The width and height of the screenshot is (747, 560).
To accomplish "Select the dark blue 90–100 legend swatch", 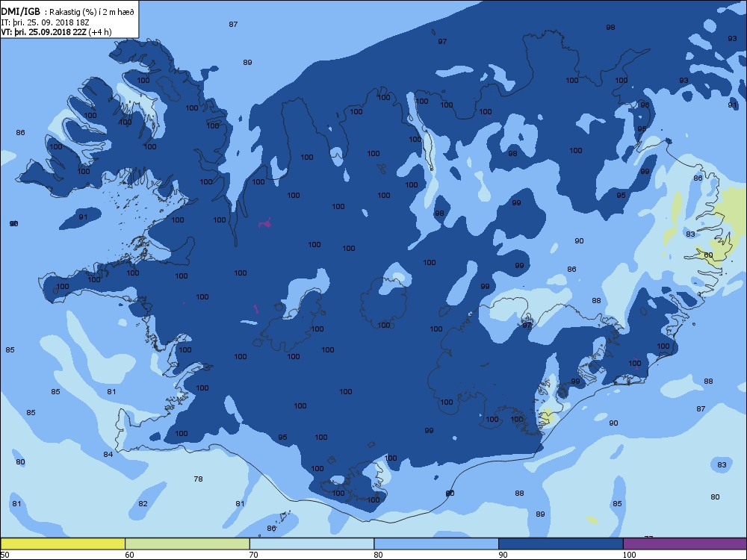I will coord(561,544).
